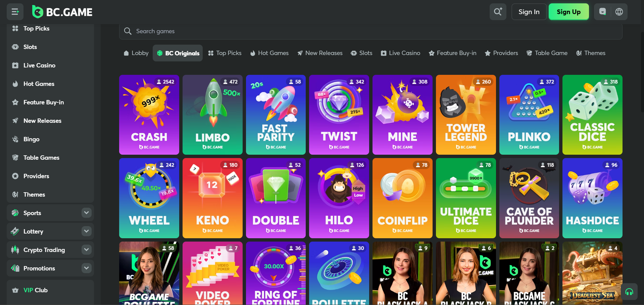Image resolution: width=644 pixels, height=305 pixels.
Task: Open the Feature Buy-in tab
Action: tap(452, 53)
